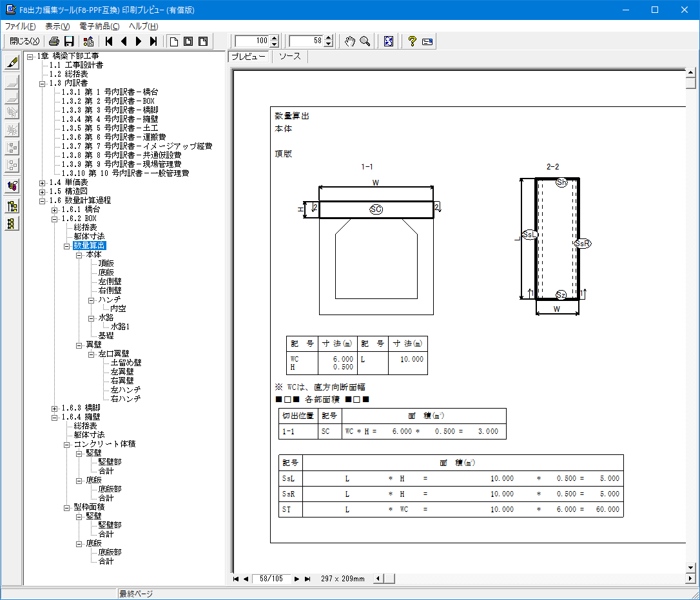Image resolution: width=700 pixels, height=600 pixels.
Task: Select the hand pan tool
Action: [349, 41]
